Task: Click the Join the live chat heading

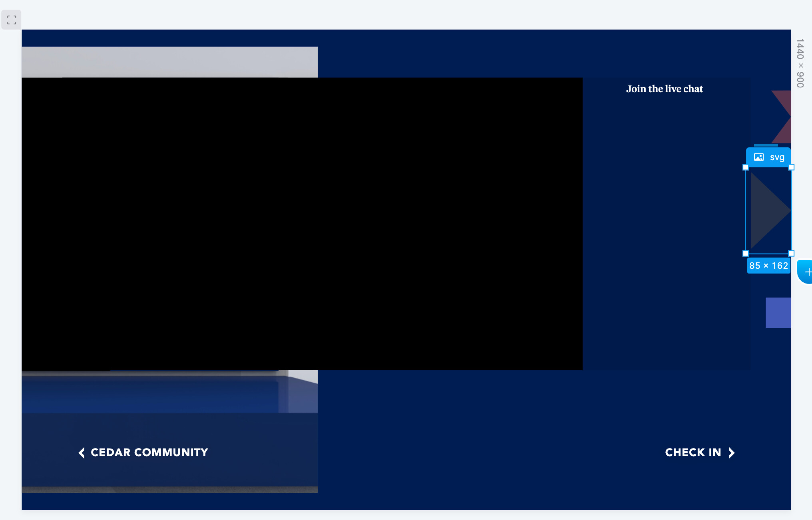Action: pos(664,89)
